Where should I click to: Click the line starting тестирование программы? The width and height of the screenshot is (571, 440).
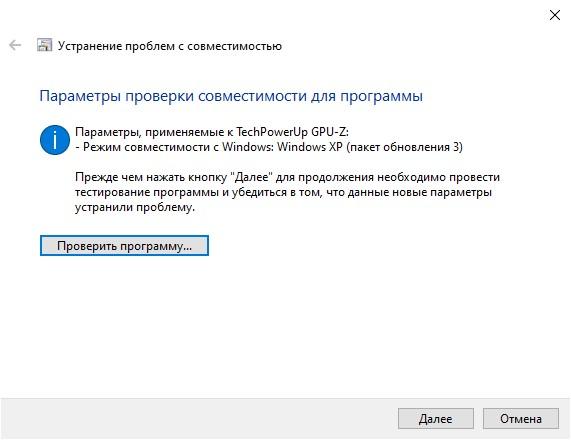(x=283, y=192)
